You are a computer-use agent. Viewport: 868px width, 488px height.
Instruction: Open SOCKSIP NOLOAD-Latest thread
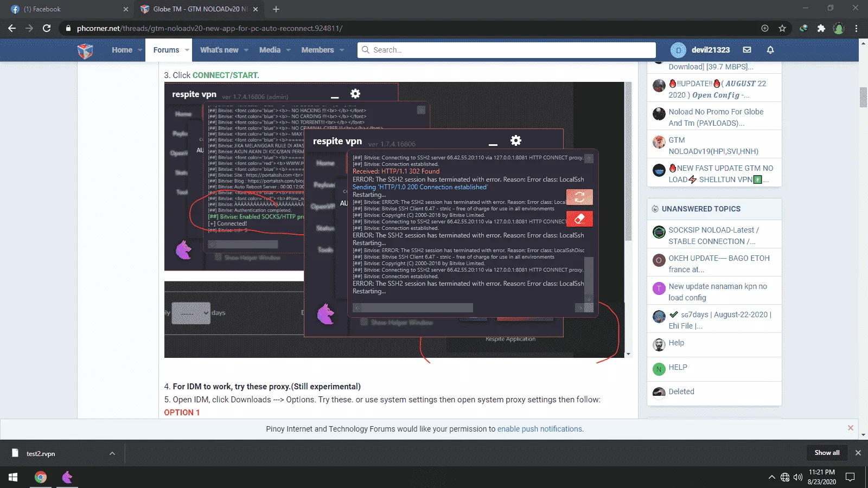[713, 235]
